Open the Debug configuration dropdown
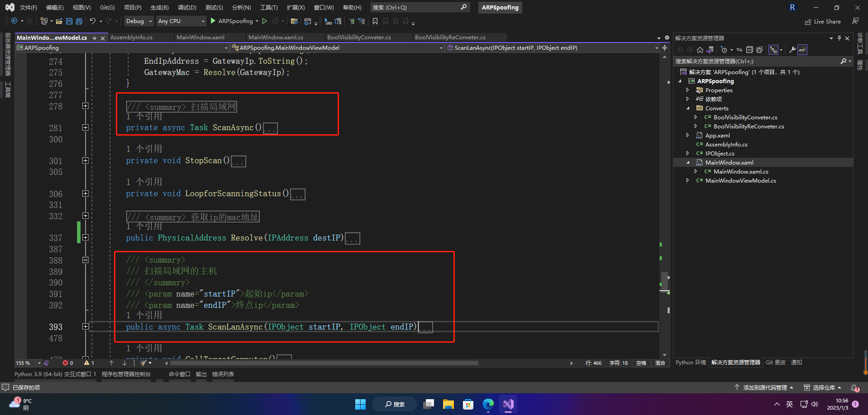The height and width of the screenshot is (415, 868). (138, 21)
